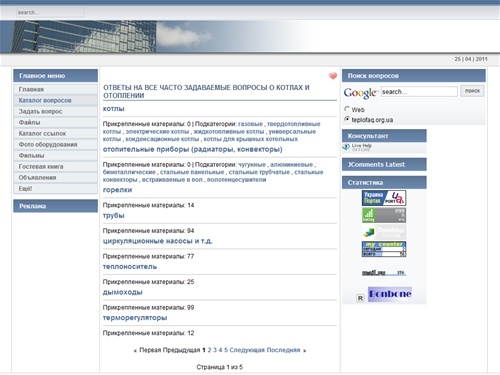Click the header banner building image
The width and height of the screenshot is (500, 375).
[84, 37]
